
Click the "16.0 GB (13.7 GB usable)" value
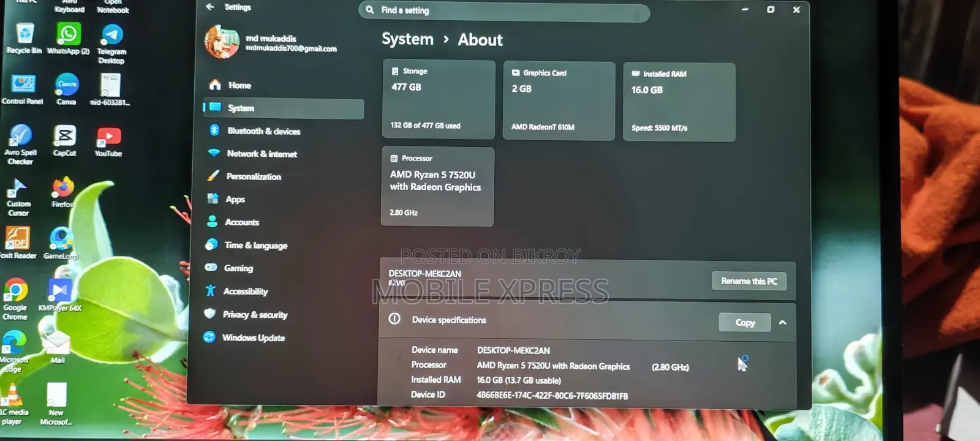(x=518, y=380)
